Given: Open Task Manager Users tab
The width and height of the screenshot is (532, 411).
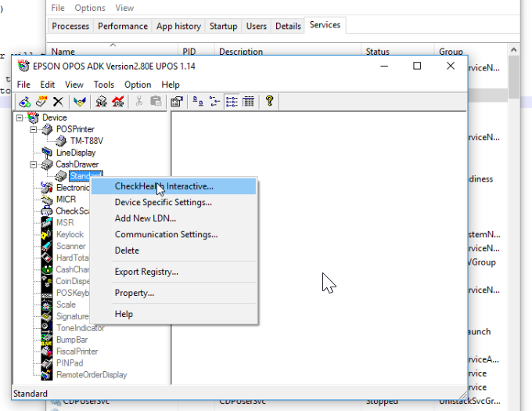Looking at the screenshot, I should click(x=256, y=26).
